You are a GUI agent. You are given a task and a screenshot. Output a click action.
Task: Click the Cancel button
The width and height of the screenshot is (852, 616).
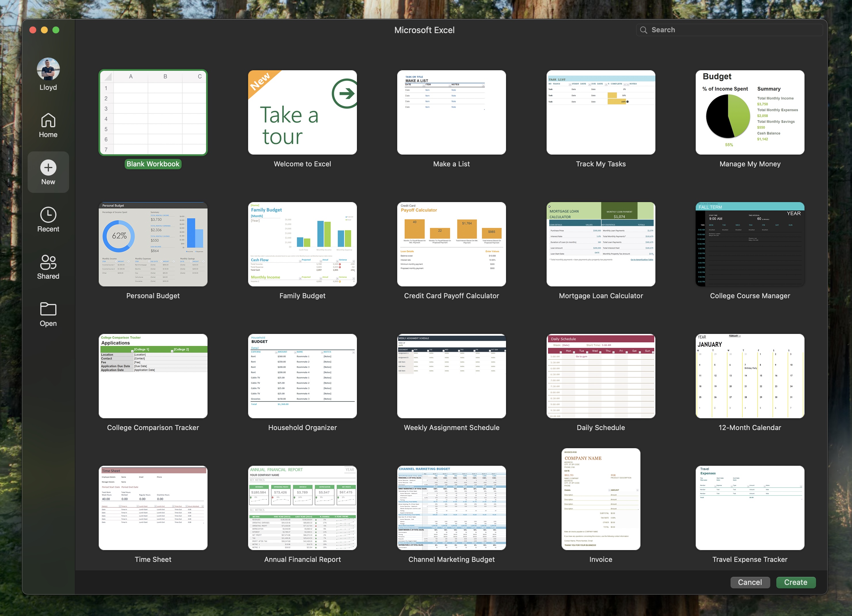750,582
